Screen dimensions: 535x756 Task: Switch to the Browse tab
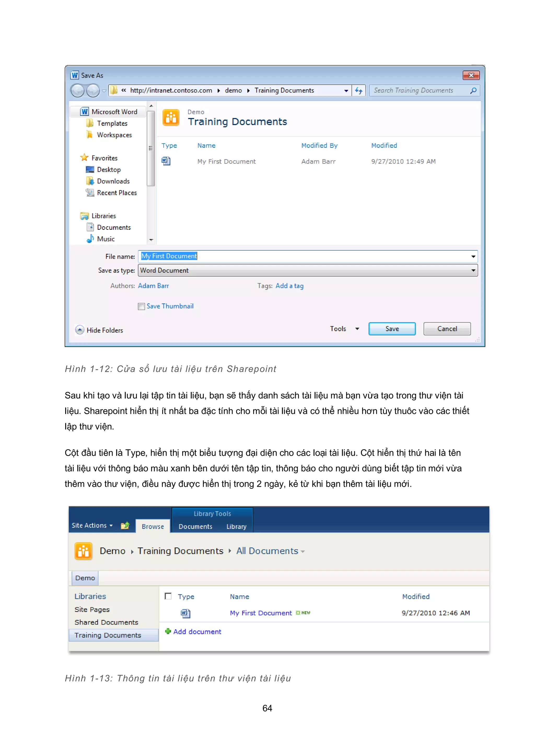tap(153, 526)
